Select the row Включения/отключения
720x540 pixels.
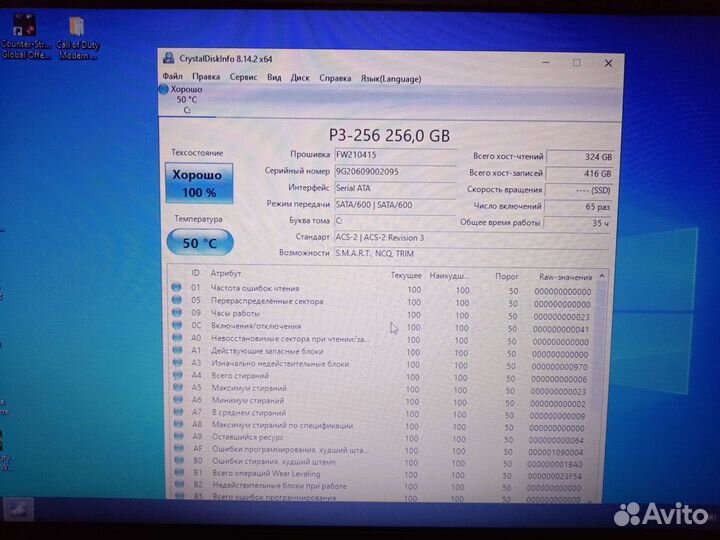(x=382, y=327)
